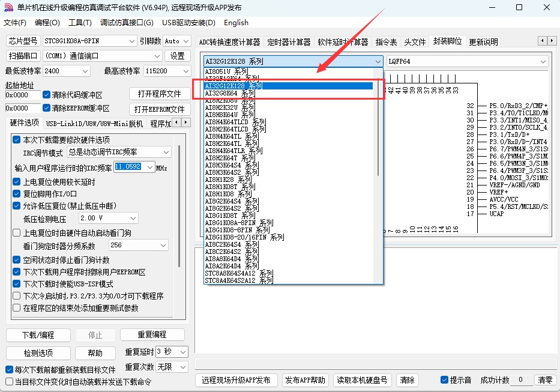Click the 清零 button
The width and height of the screenshot is (560, 392).
click(x=545, y=380)
